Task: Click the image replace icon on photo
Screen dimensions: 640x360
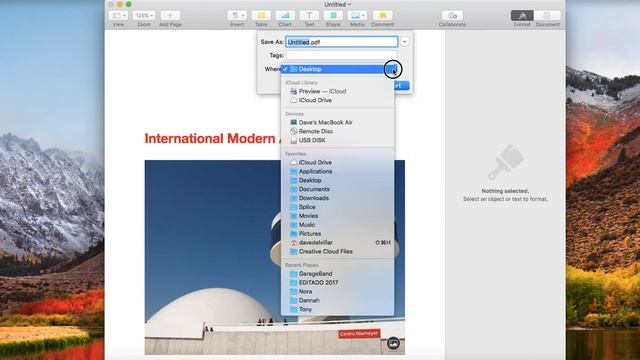Action: 393,344
